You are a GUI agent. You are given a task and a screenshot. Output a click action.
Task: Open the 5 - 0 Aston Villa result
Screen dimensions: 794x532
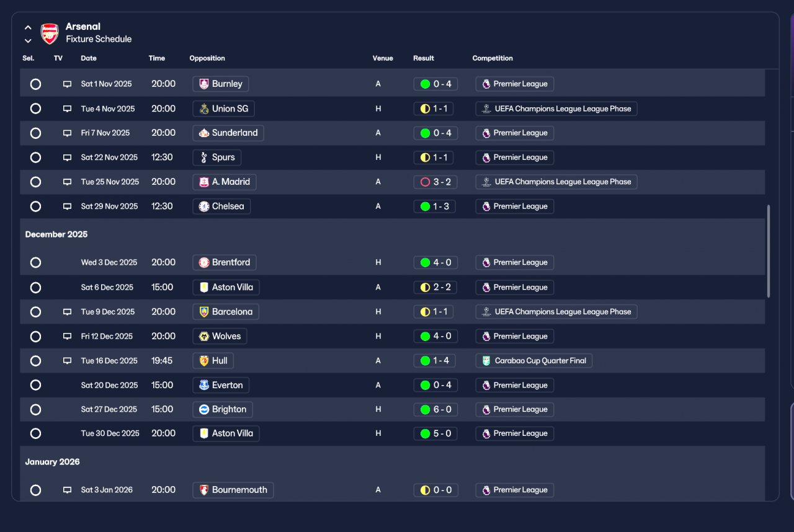pos(435,433)
